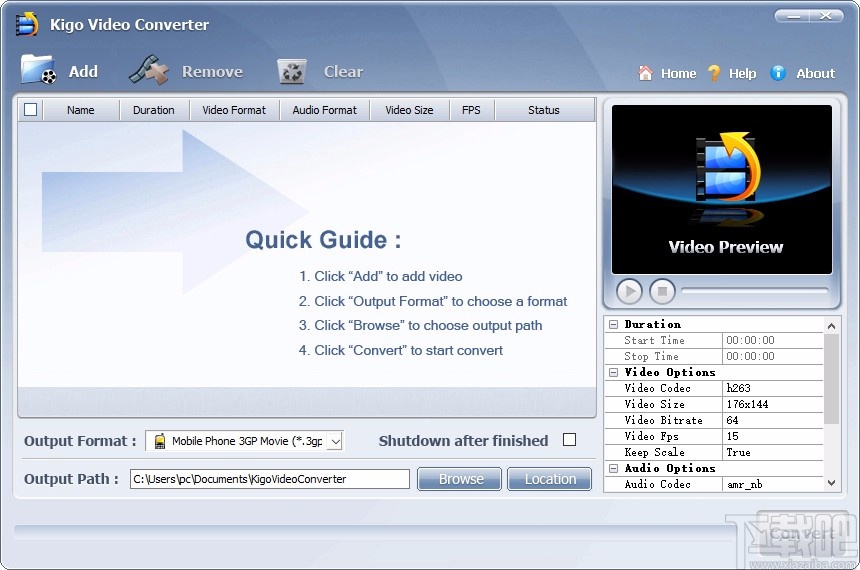Screen dimensions: 860x570
Task: Edit the Start Time value 00:00:00
Action: (x=773, y=341)
